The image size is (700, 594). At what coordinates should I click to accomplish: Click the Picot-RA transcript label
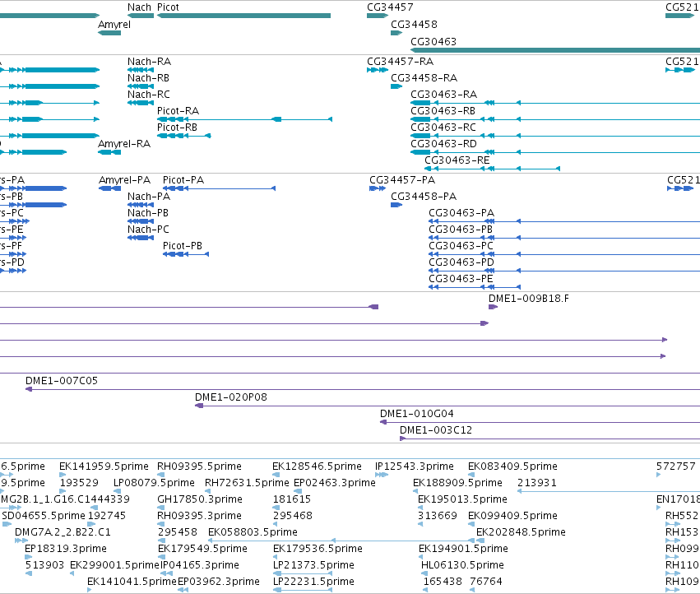point(178,110)
